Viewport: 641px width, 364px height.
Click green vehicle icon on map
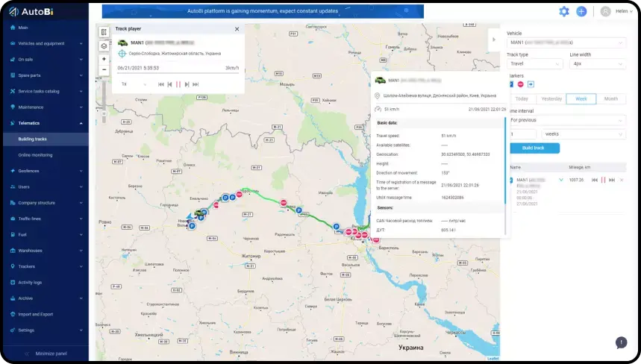click(x=199, y=213)
